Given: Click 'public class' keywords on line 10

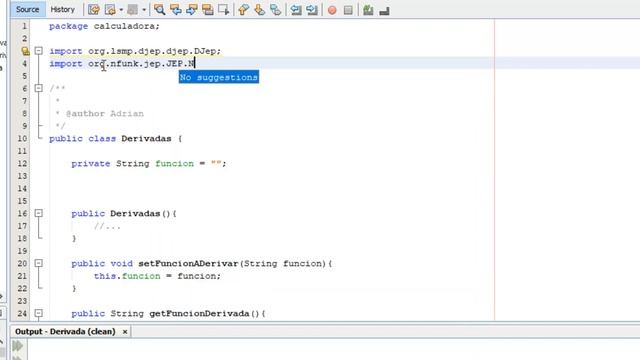Looking at the screenshot, I should coord(82,138).
